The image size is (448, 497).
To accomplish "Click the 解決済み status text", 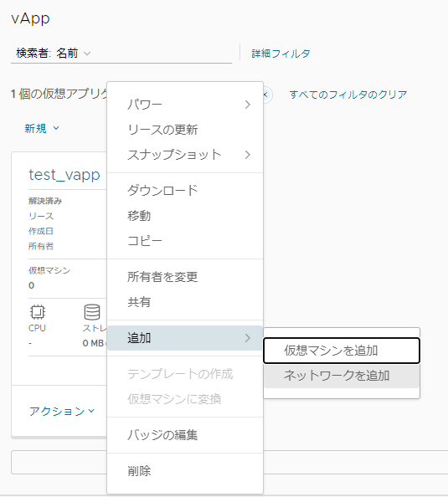I will pos(45,201).
